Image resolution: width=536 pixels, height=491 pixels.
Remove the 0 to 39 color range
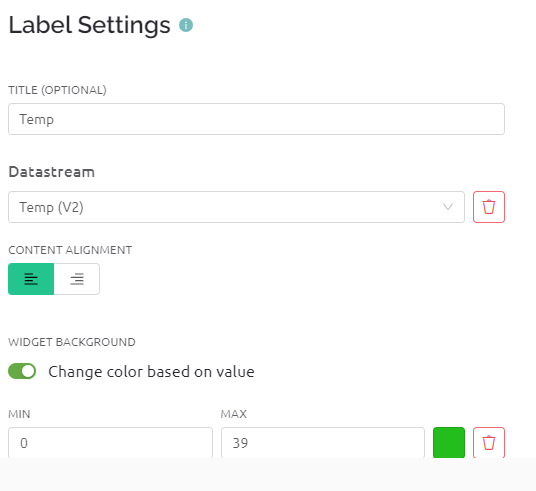click(x=489, y=443)
